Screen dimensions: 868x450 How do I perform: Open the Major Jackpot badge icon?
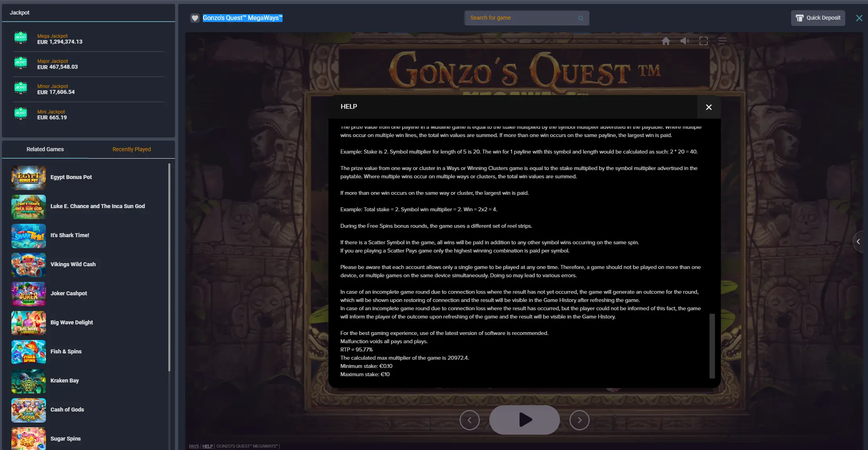click(20, 63)
